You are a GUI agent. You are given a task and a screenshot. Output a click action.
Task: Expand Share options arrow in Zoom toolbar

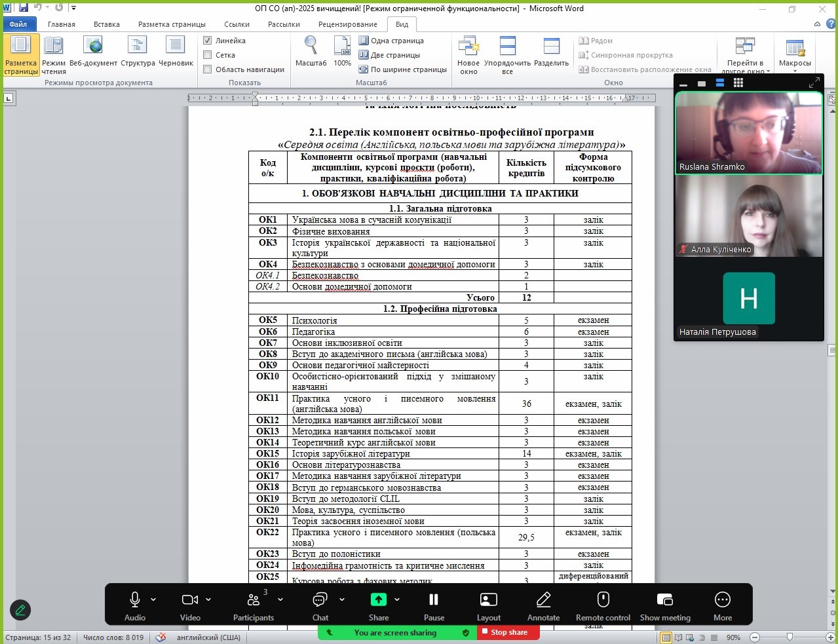click(x=397, y=599)
